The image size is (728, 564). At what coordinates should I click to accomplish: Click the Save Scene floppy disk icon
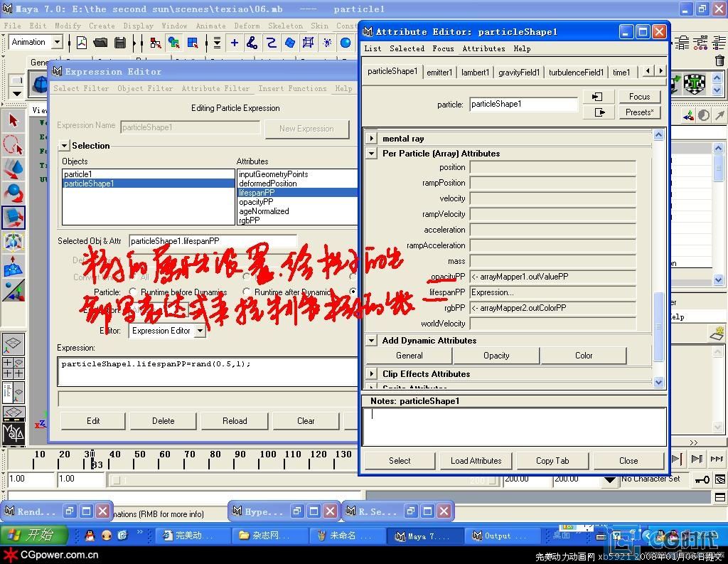click(x=119, y=43)
